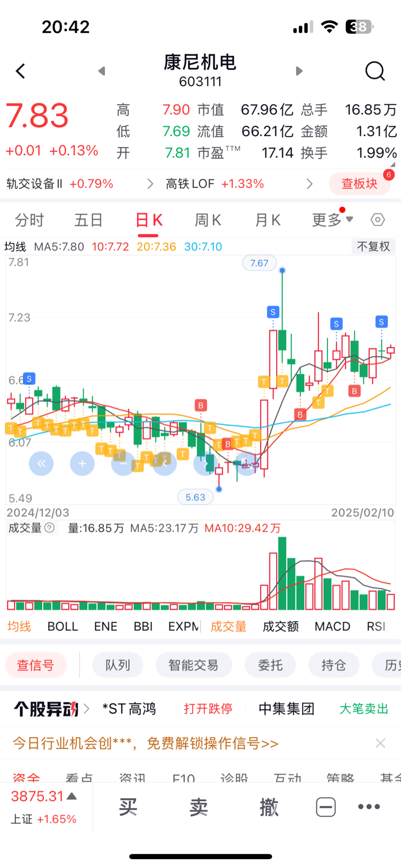This screenshot has width=401, height=868.
Task: Select the 成交额 sub-indicator
Action: 280,626
